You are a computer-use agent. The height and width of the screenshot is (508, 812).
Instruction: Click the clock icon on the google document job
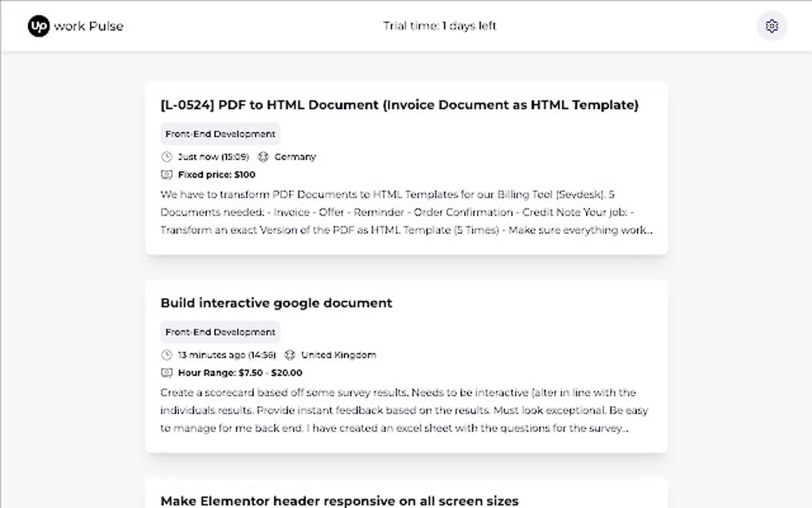[166, 354]
